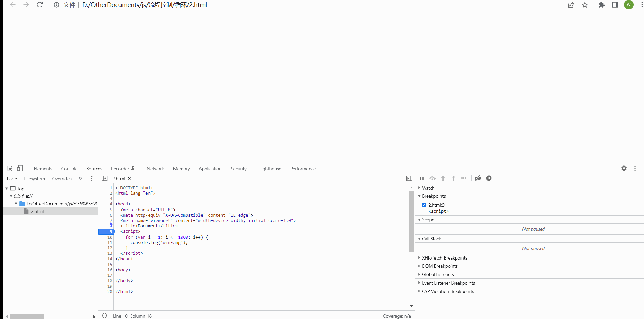Uncheck the 2.html:9 breakpoint
Screen dimensions: 644x319
coord(424,205)
